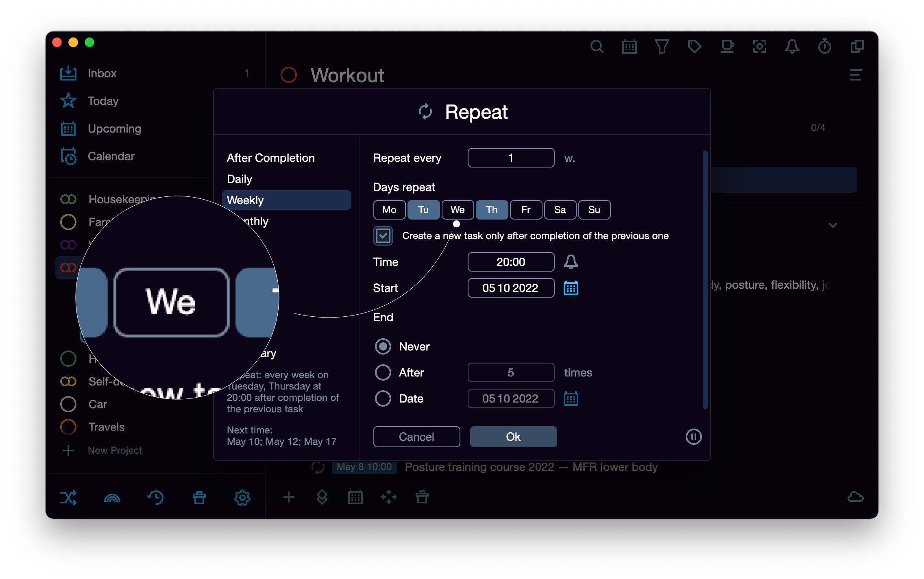Select the After times end option
Viewport: 924px width, 579px height.
[383, 372]
